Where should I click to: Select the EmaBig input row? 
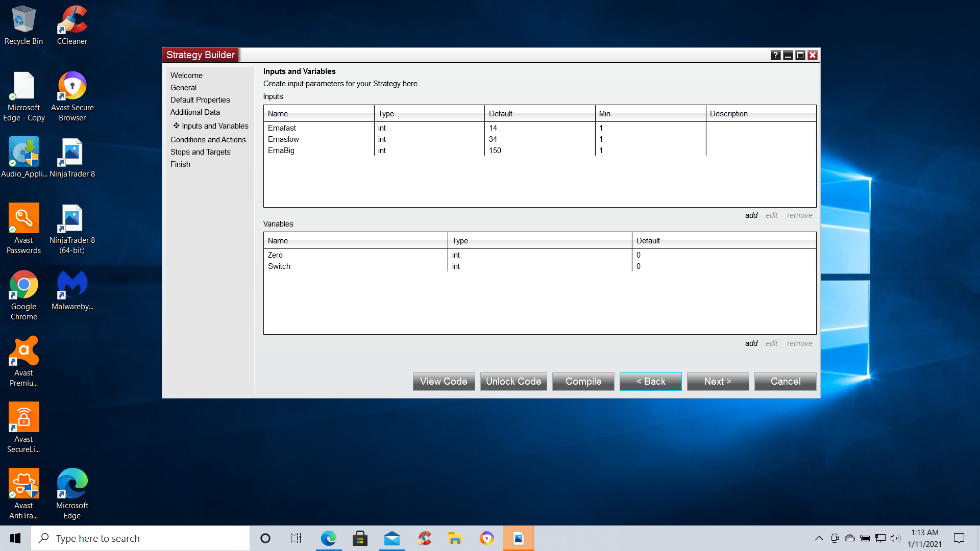tap(540, 151)
